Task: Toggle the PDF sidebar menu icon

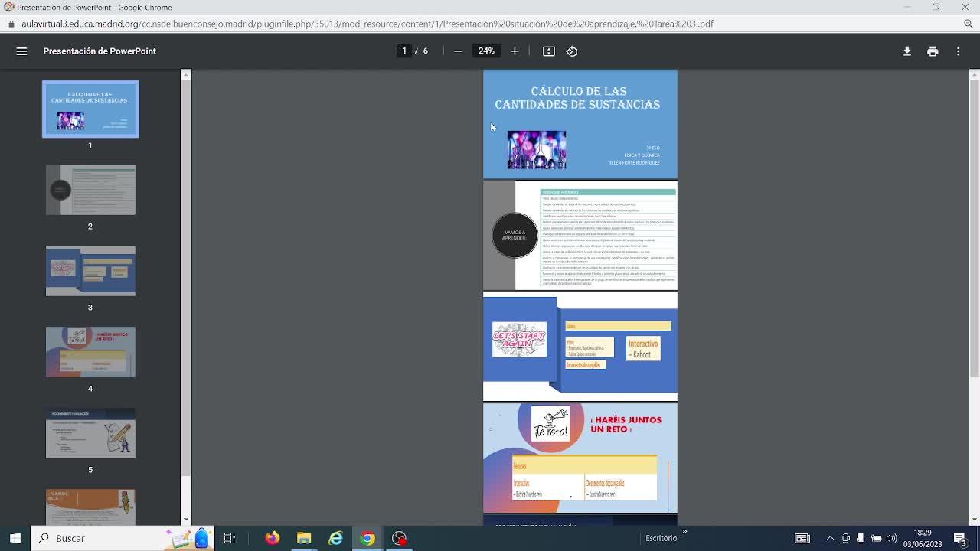Action: [21, 51]
